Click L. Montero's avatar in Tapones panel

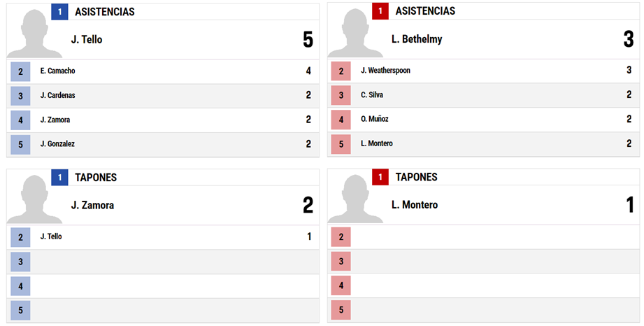point(355,199)
